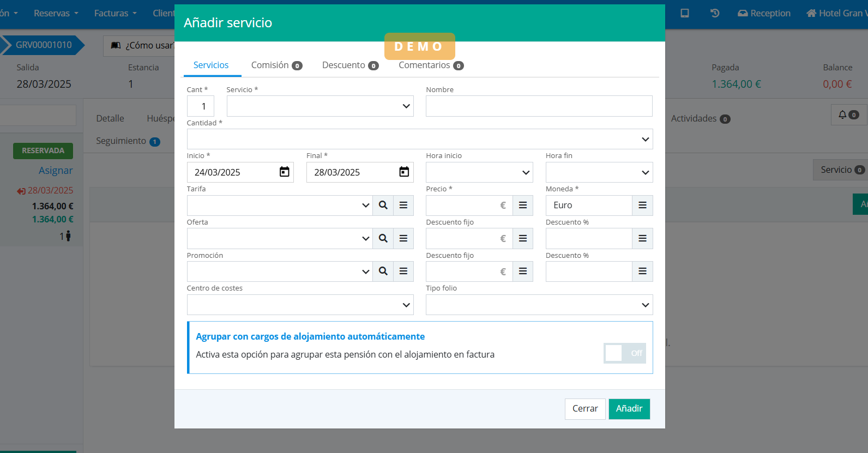Click search icon next to Tarifa field

point(383,206)
